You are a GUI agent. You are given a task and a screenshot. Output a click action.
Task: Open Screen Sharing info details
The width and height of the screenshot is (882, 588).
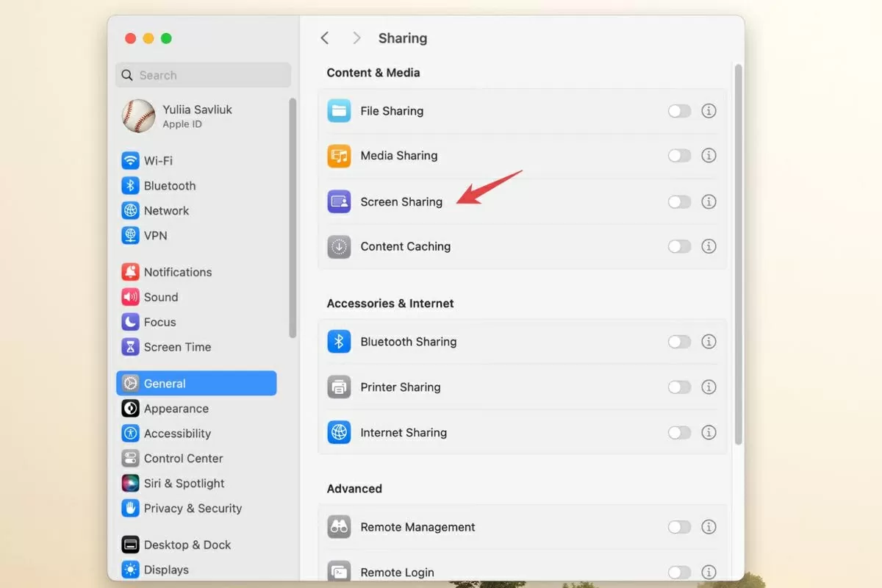click(x=709, y=201)
